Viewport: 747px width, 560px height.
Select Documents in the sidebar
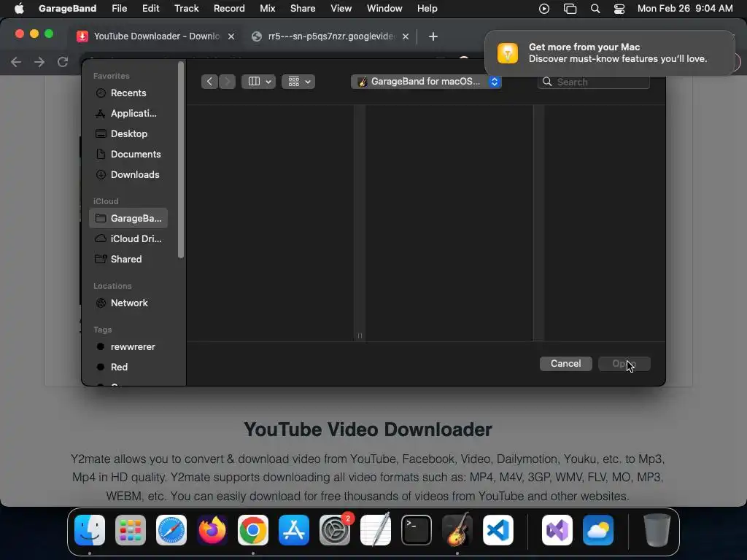[x=128, y=155]
